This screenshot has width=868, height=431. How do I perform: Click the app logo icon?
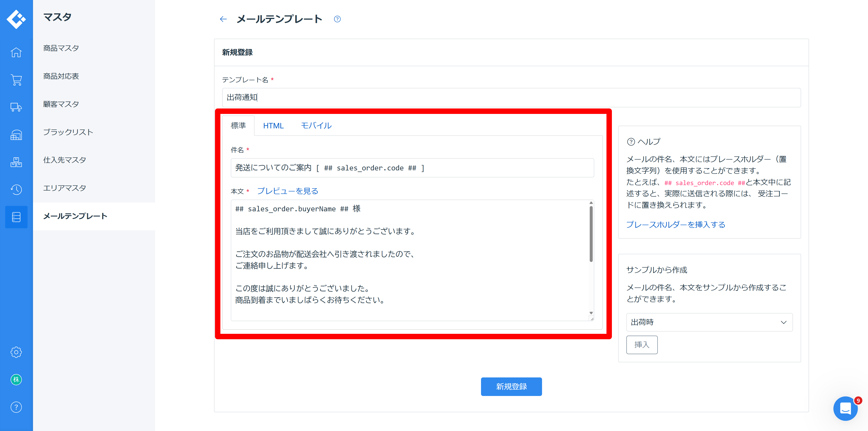(x=16, y=19)
